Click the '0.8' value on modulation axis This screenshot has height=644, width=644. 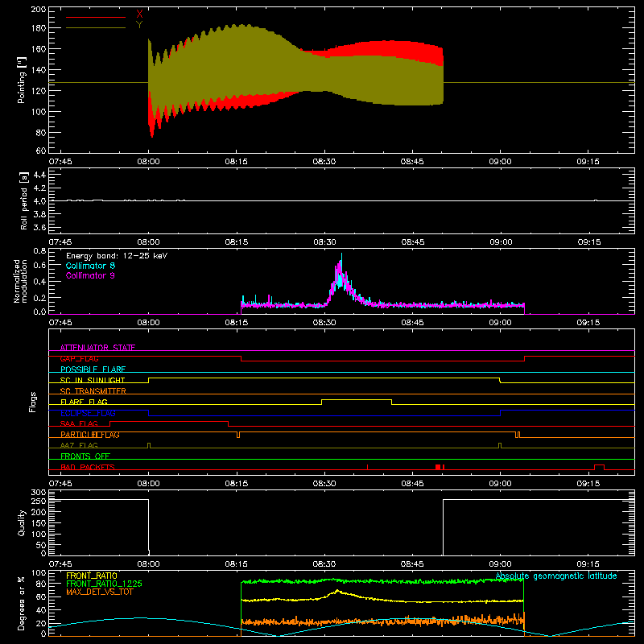(x=39, y=250)
